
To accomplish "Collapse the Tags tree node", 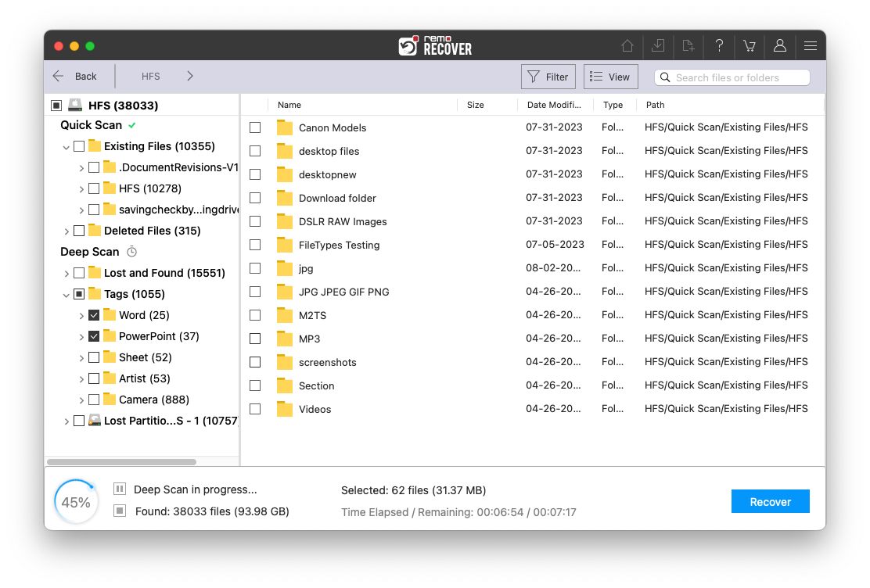I will tap(67, 293).
